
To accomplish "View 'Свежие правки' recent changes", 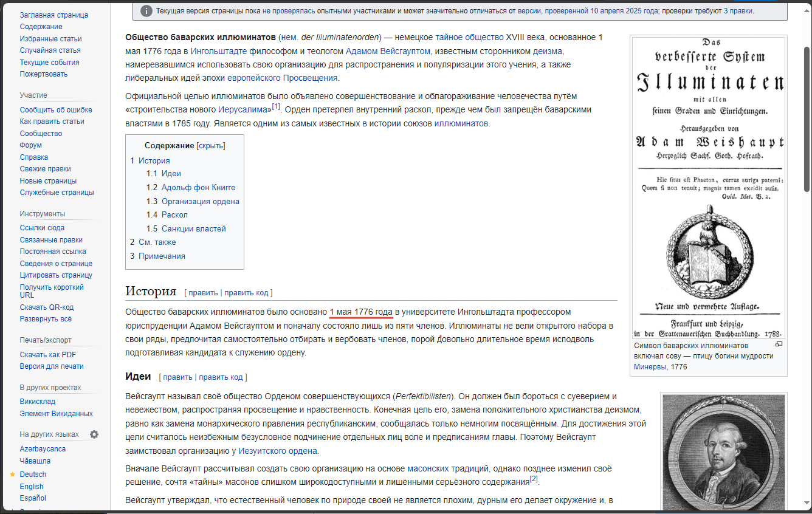I will 46,169.
